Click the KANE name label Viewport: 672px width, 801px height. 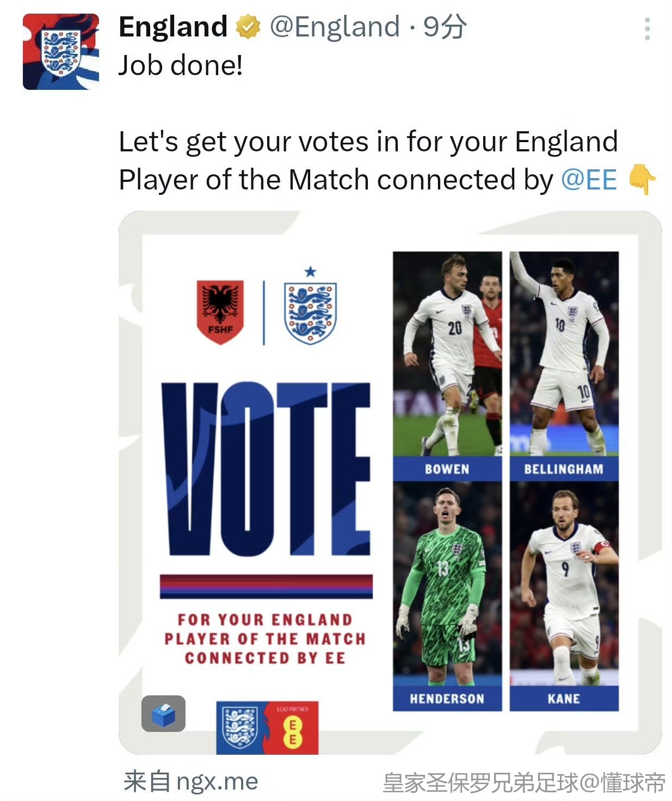[564, 699]
